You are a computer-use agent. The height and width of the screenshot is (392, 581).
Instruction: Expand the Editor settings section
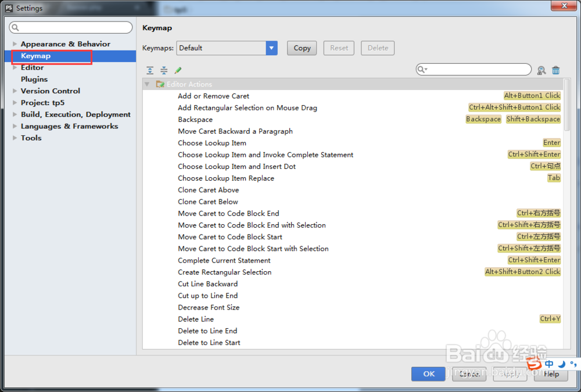[x=15, y=67]
